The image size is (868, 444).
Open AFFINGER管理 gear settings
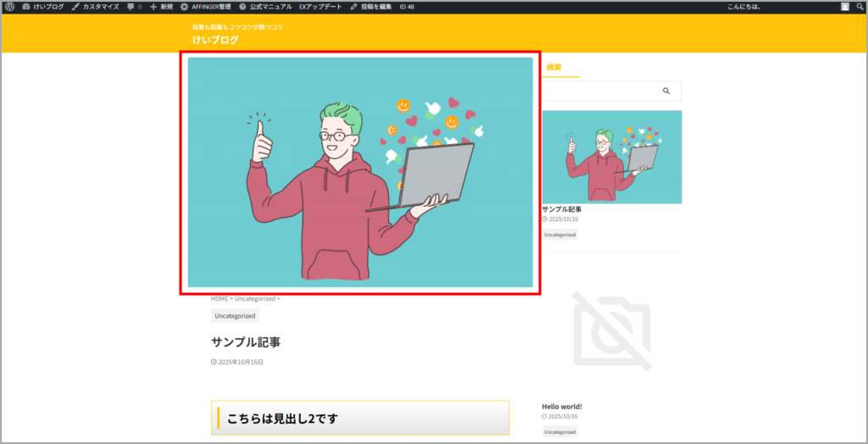[205, 7]
